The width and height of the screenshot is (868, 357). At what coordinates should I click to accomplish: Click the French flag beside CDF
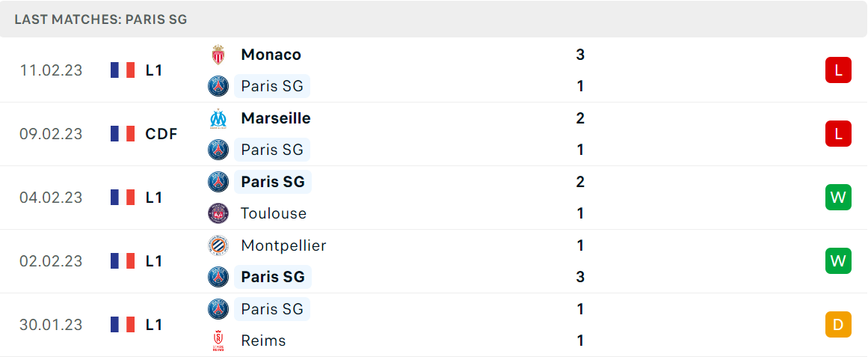pyautogui.click(x=123, y=134)
